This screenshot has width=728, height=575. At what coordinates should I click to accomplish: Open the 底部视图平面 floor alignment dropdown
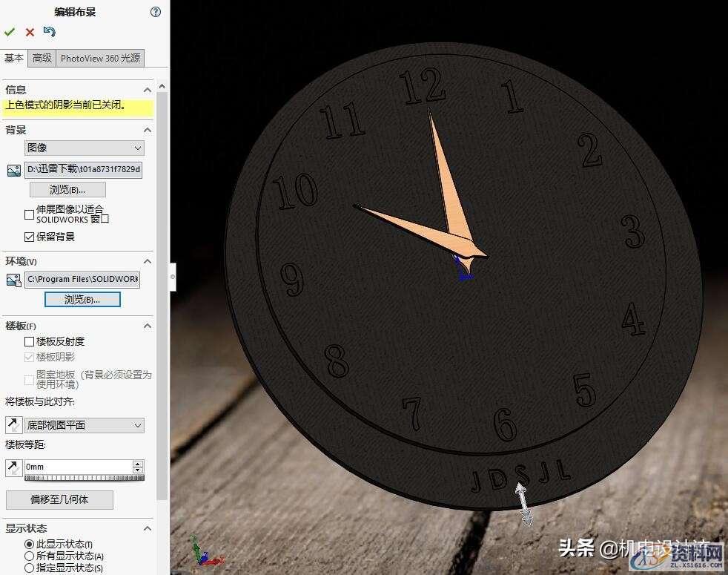(x=84, y=425)
